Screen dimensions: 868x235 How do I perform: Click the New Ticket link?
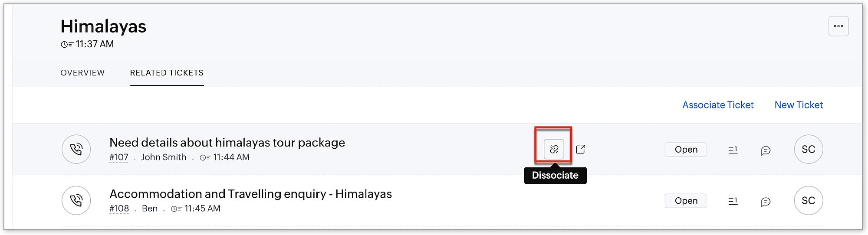pos(799,105)
